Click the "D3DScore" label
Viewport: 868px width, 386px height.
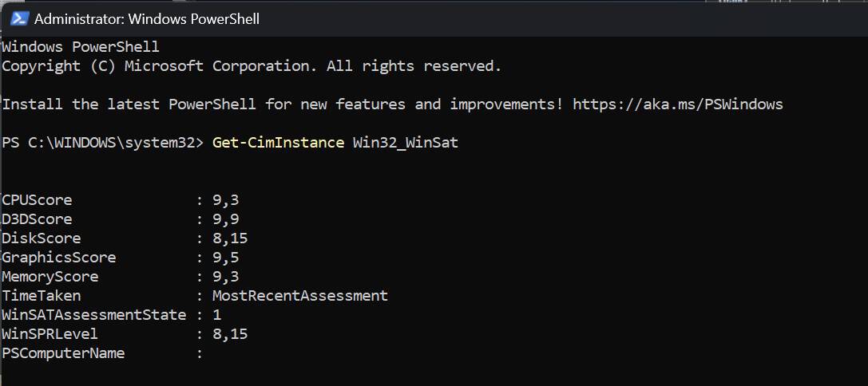click(x=37, y=219)
